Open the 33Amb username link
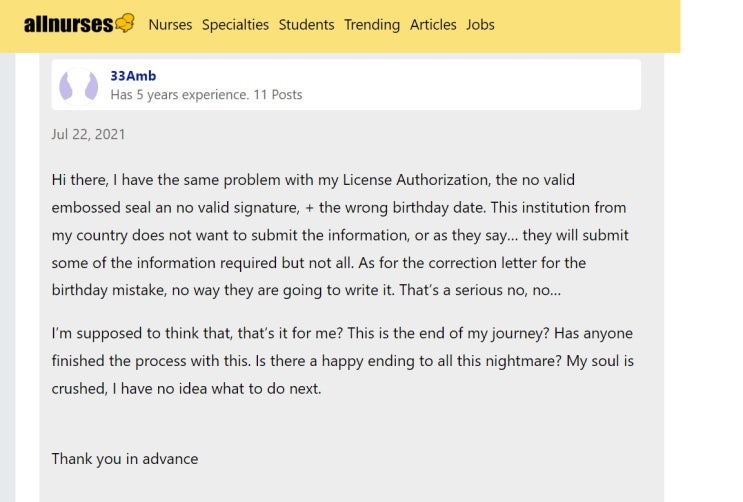 point(133,76)
